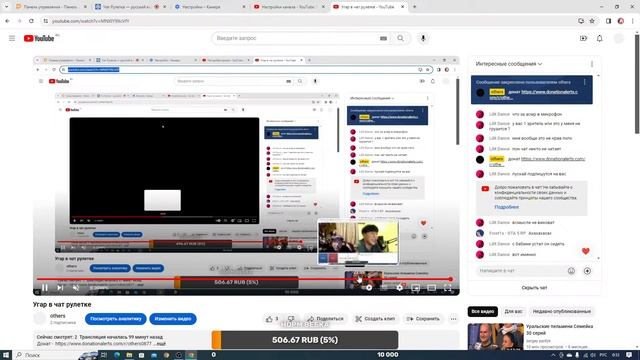Bookmark this page with the star

[592, 21]
